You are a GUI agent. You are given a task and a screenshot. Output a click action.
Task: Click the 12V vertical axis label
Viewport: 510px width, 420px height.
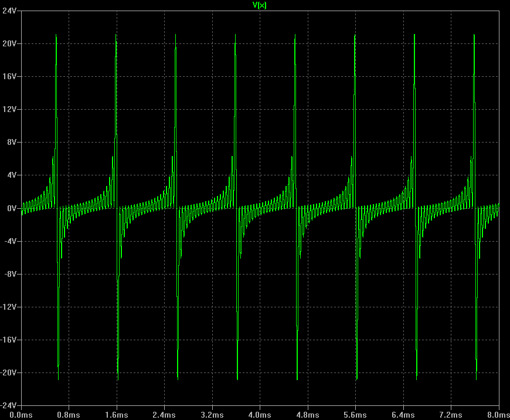click(x=9, y=109)
